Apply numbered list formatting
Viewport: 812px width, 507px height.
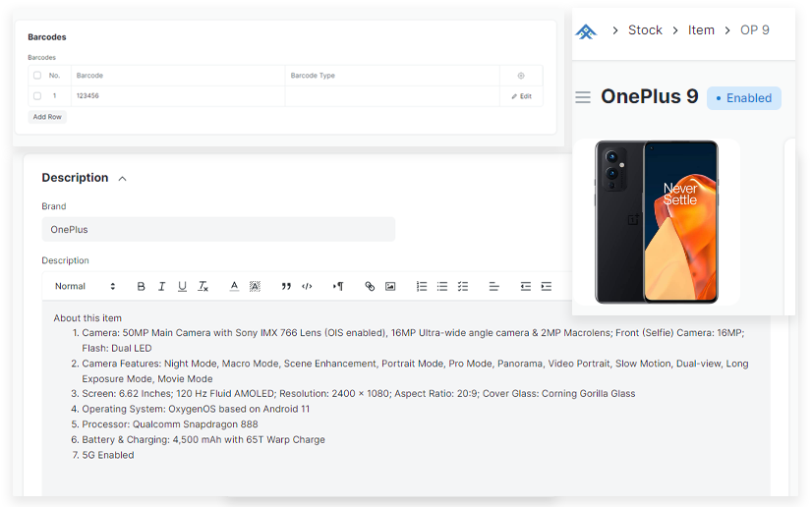point(422,286)
